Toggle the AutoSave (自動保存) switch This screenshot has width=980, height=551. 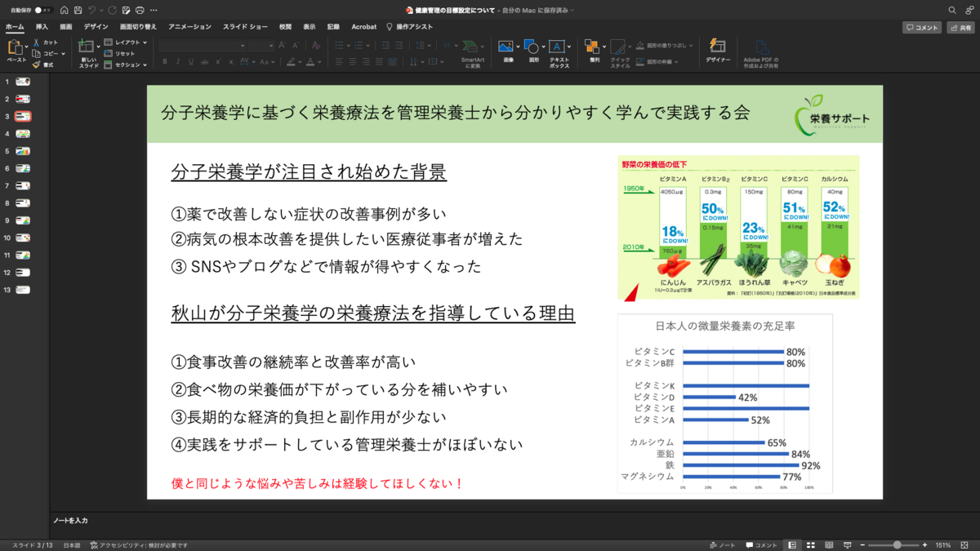click(x=42, y=10)
